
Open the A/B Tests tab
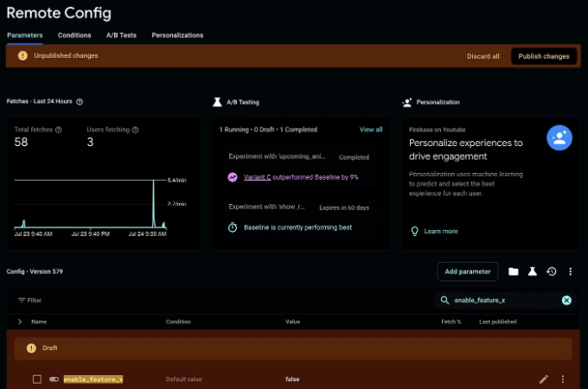(x=121, y=35)
